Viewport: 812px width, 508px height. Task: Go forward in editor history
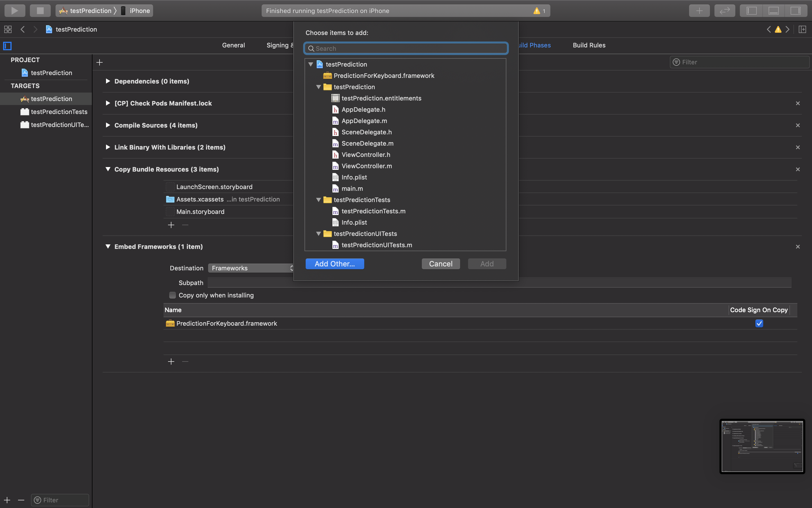click(x=35, y=29)
